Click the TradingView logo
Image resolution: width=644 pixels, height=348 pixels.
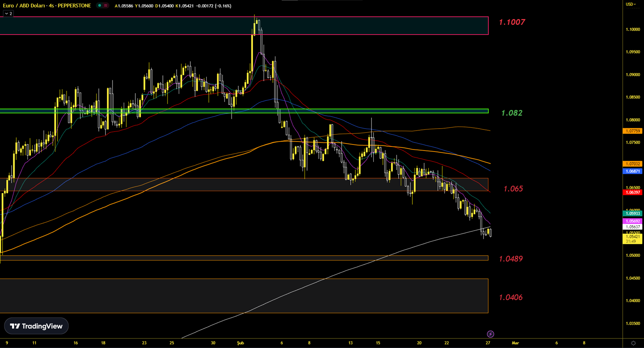point(36,326)
